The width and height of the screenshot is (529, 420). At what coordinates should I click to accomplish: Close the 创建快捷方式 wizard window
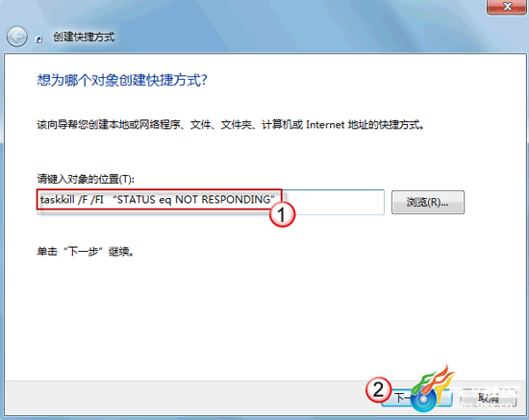point(507,7)
